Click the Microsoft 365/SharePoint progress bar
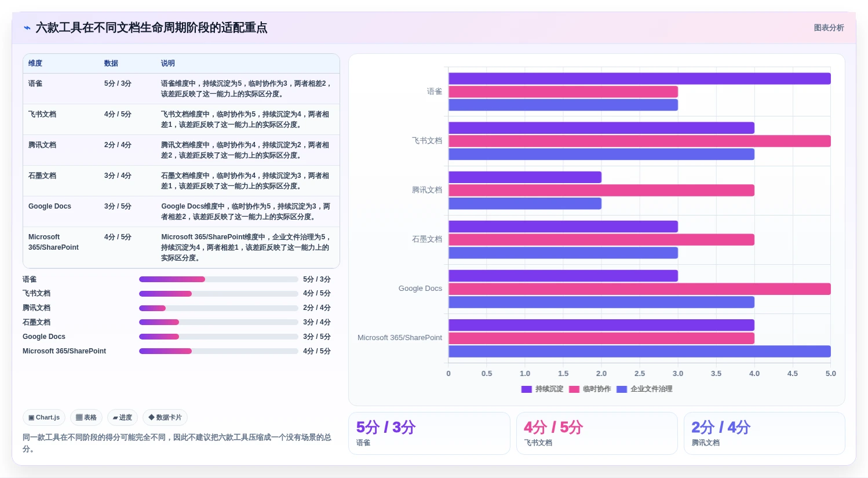The width and height of the screenshot is (868, 478). point(218,351)
